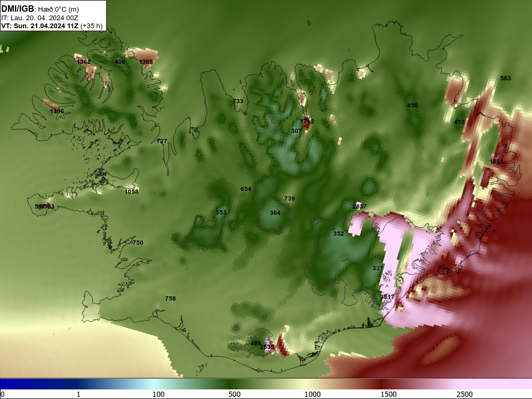Screen dimensions: 532x399
Task: Select the 406 value on the map
Action: pos(120,62)
